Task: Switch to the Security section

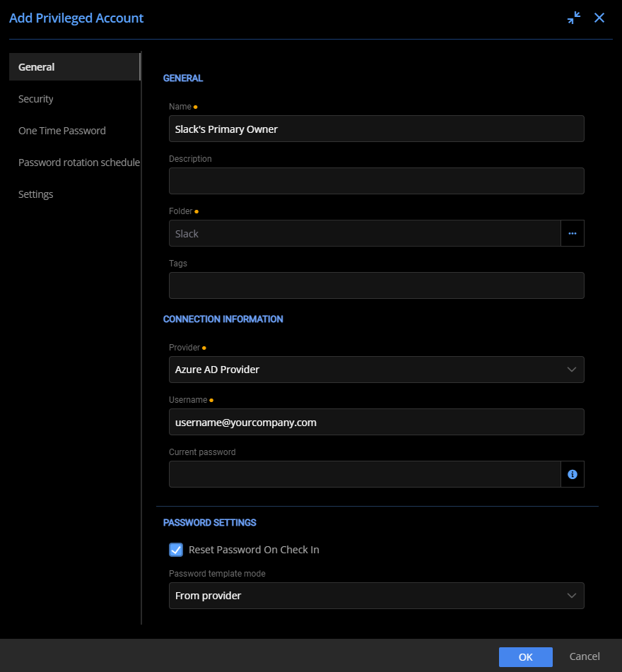Action: (x=36, y=99)
